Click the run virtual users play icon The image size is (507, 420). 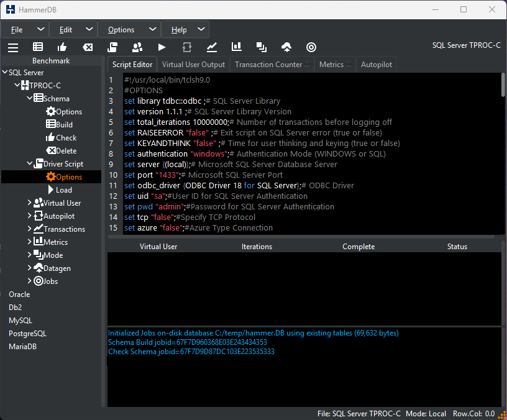tap(162, 47)
